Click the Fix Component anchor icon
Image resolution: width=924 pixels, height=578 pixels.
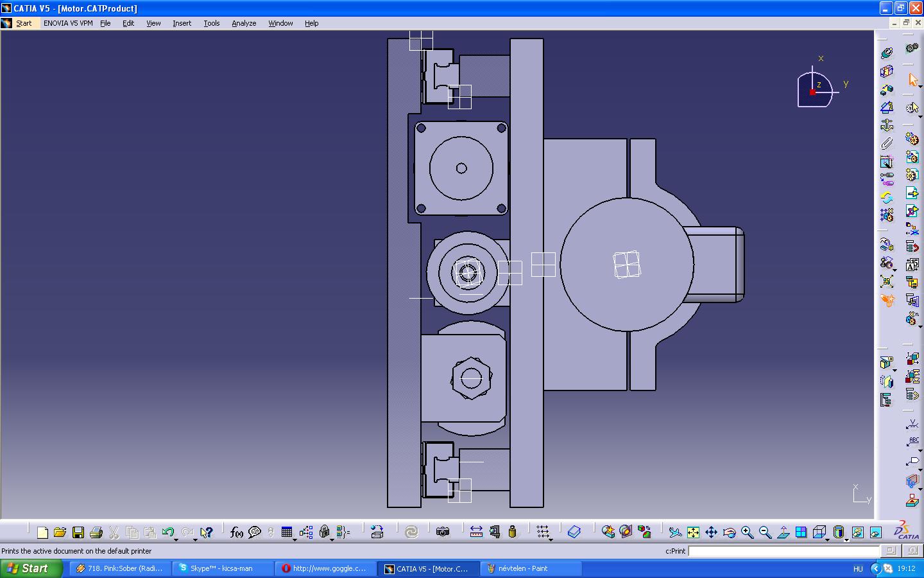click(x=887, y=125)
